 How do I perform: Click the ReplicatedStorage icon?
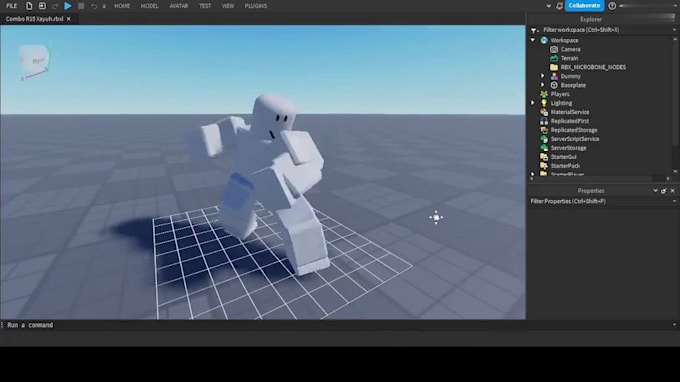(x=544, y=130)
